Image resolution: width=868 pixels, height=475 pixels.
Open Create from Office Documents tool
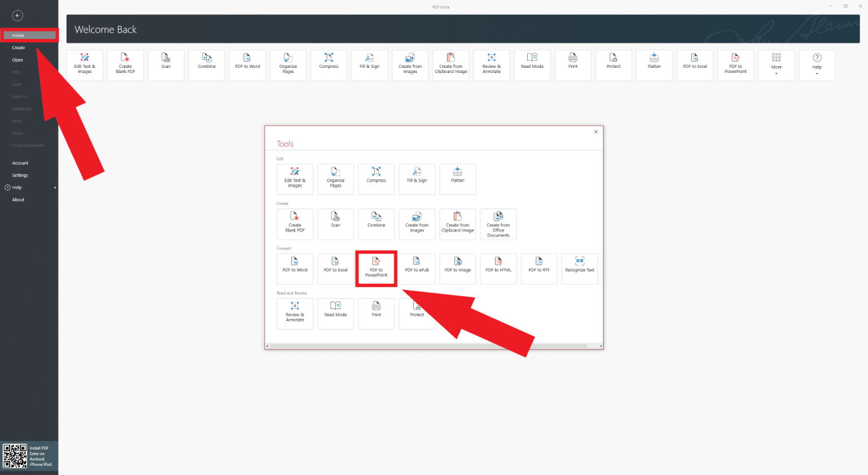(498, 224)
